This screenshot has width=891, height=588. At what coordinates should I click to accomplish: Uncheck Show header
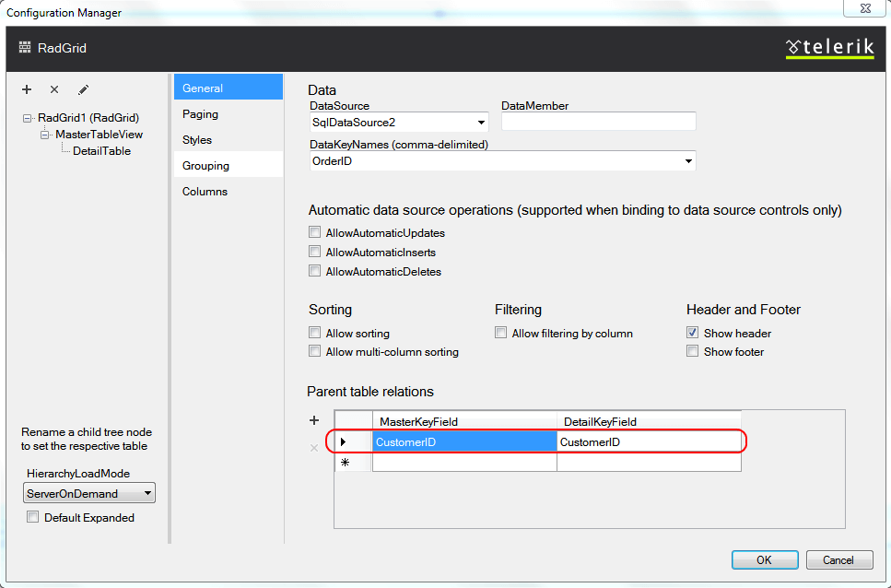(x=692, y=333)
